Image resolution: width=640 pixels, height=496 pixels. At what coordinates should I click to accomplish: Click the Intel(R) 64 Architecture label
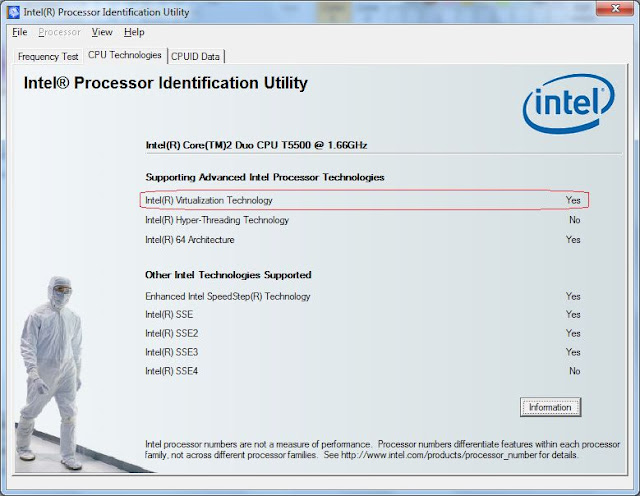click(190, 240)
